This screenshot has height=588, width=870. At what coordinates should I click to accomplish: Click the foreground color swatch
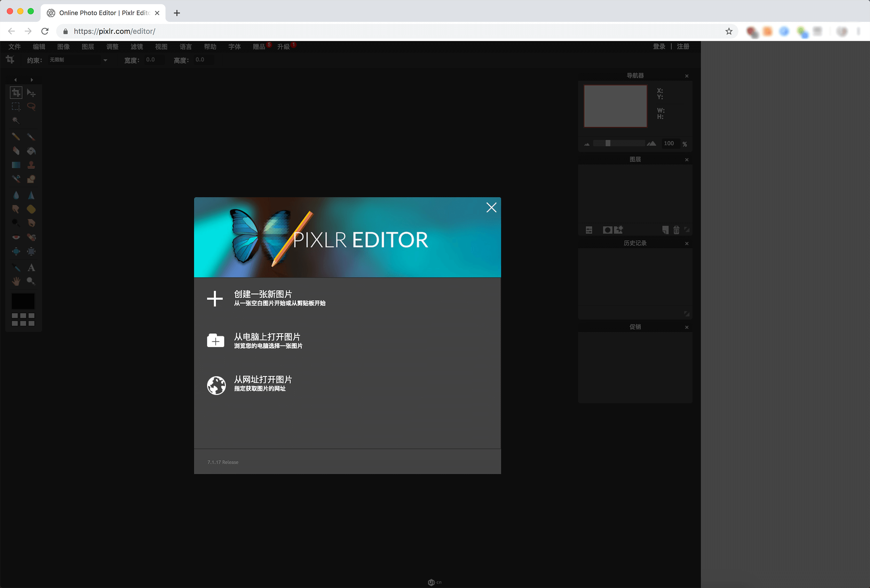point(23,301)
